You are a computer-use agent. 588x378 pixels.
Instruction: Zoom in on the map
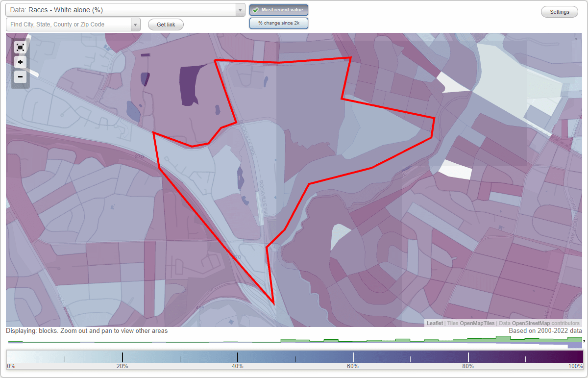[20, 62]
